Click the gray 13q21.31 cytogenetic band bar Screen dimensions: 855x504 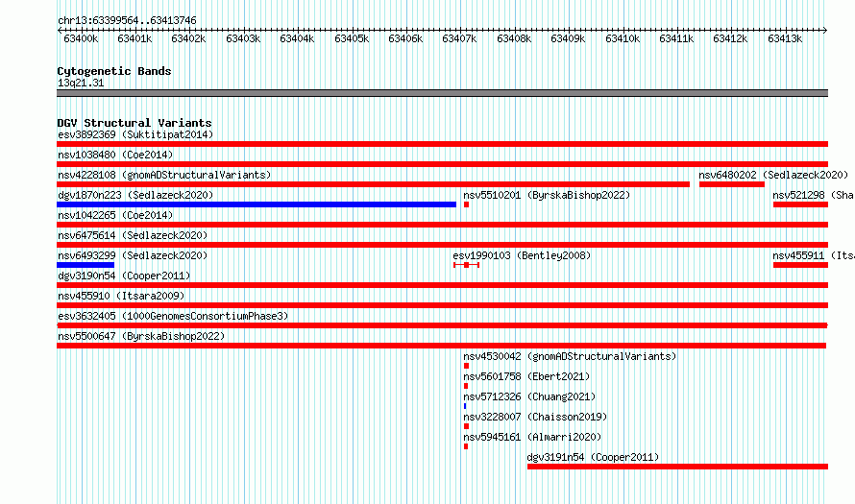(442, 93)
